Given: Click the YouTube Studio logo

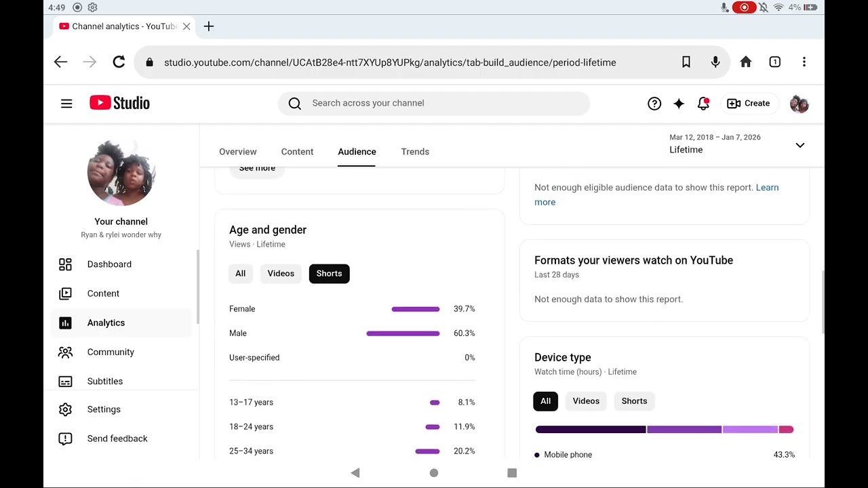Looking at the screenshot, I should tap(119, 103).
